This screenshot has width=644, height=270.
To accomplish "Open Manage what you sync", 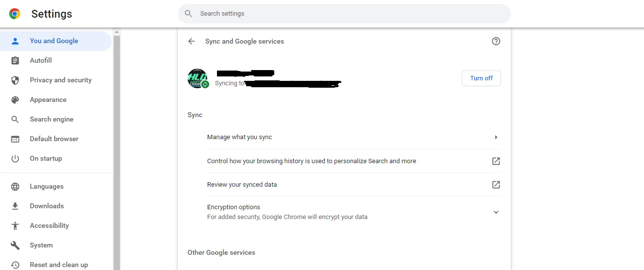I will click(x=354, y=137).
